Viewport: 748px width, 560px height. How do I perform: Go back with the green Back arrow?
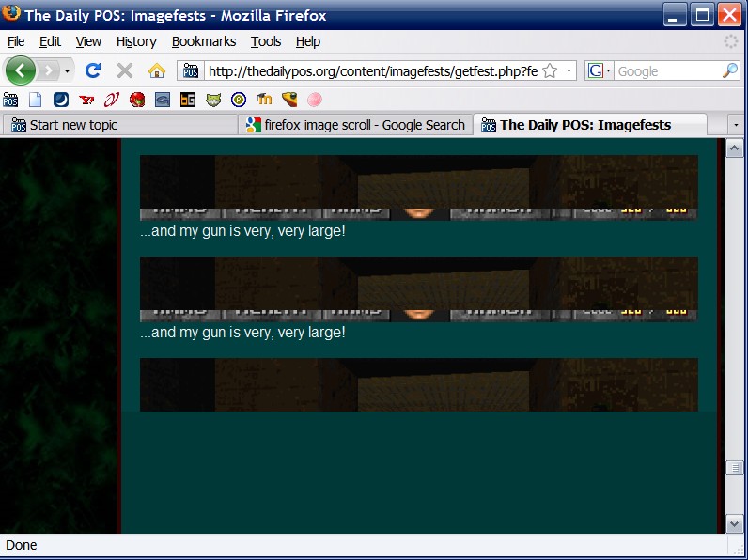(20, 70)
